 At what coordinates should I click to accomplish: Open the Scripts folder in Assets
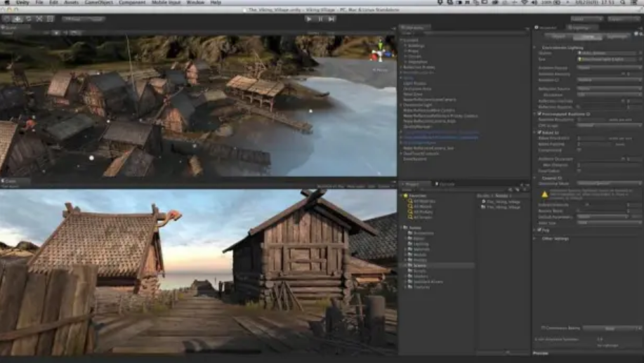[420, 271]
